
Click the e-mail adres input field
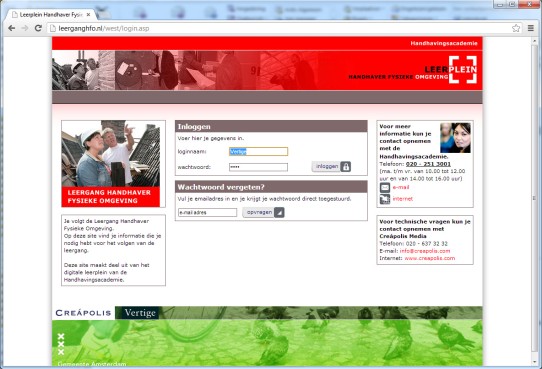tap(207, 212)
